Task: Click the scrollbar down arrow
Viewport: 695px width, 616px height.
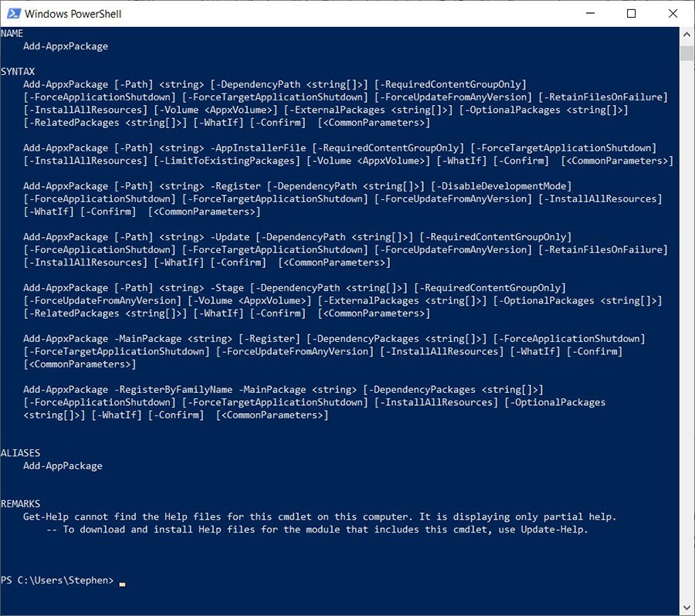Action: 687,607
